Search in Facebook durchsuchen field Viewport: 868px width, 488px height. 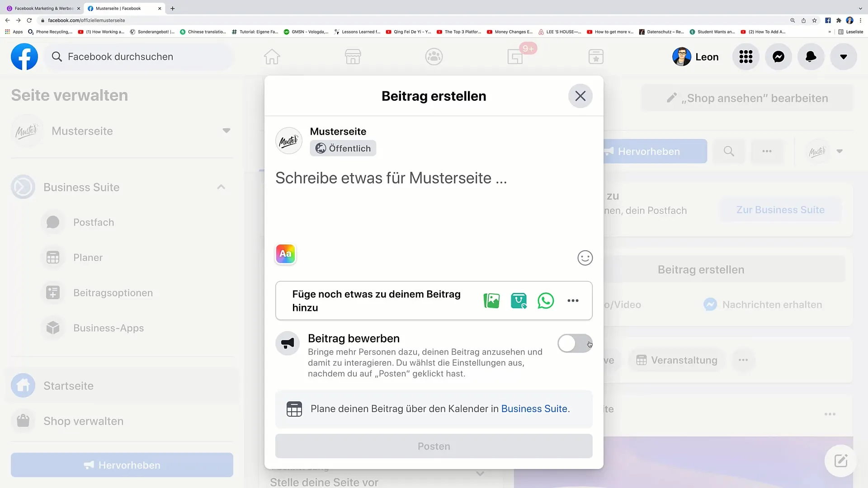[x=139, y=56]
